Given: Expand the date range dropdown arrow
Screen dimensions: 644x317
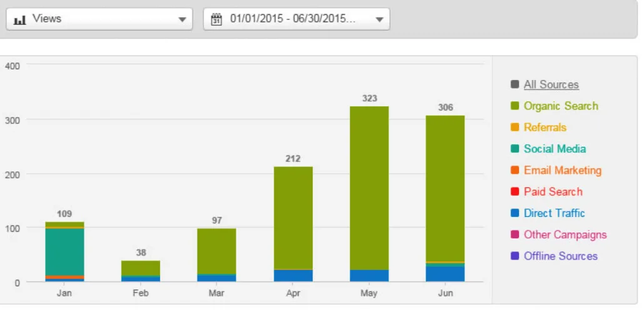Looking at the screenshot, I should coord(379,19).
